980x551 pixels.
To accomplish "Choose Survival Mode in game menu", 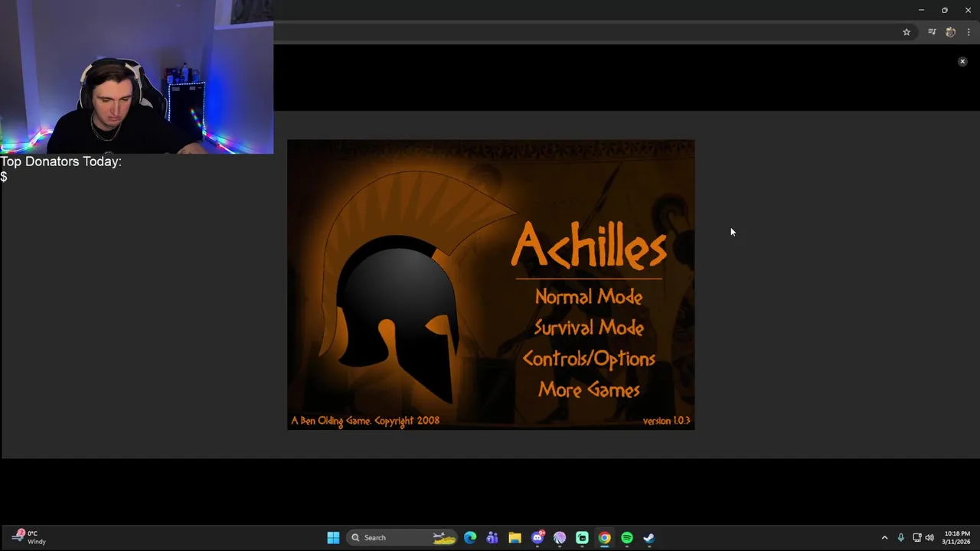I will pos(588,328).
